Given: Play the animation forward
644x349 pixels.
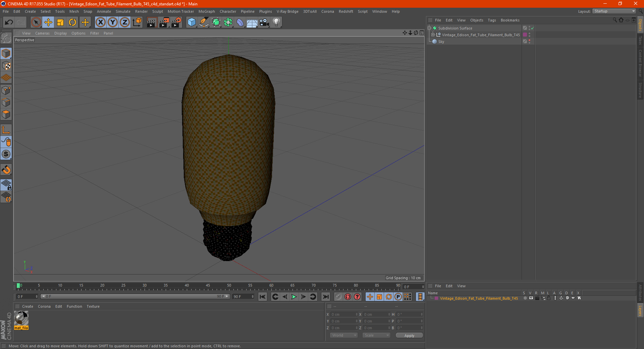Looking at the screenshot, I should 294,297.
